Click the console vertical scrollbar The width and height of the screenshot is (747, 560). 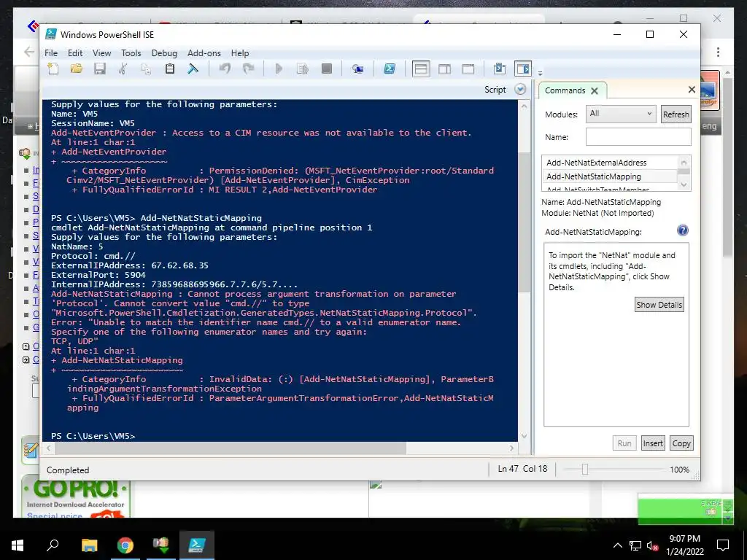point(524,222)
